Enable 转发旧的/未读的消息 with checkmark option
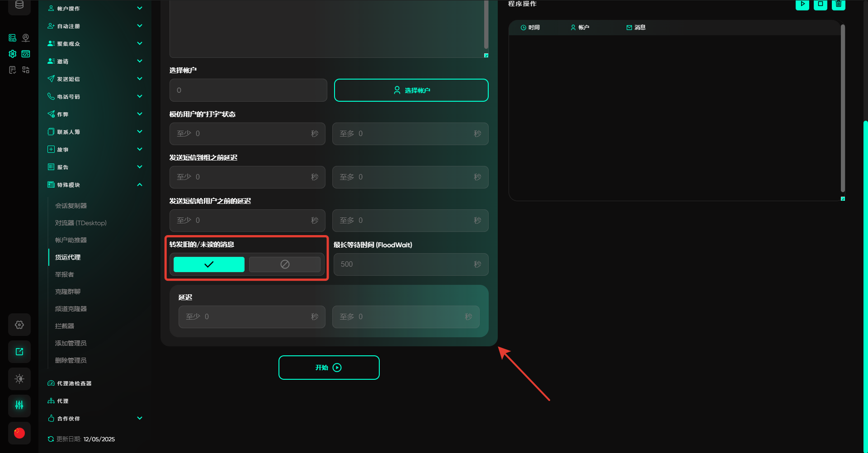Image resolution: width=868 pixels, height=453 pixels. 209,264
